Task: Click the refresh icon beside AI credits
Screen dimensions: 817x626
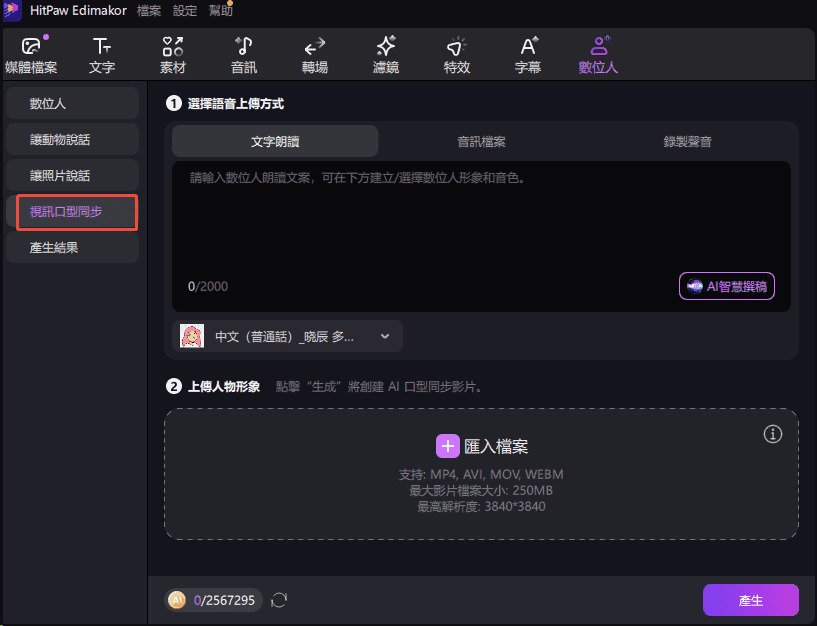Action: [x=278, y=600]
